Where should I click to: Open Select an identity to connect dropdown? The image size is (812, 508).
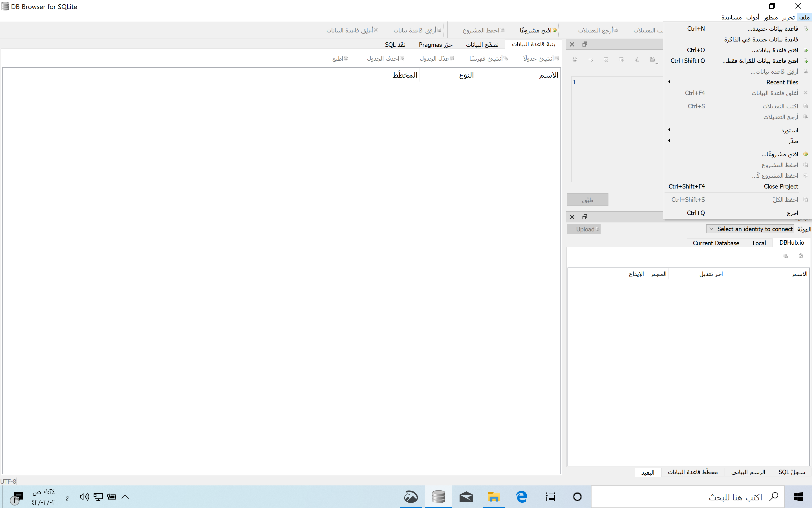[x=750, y=229]
